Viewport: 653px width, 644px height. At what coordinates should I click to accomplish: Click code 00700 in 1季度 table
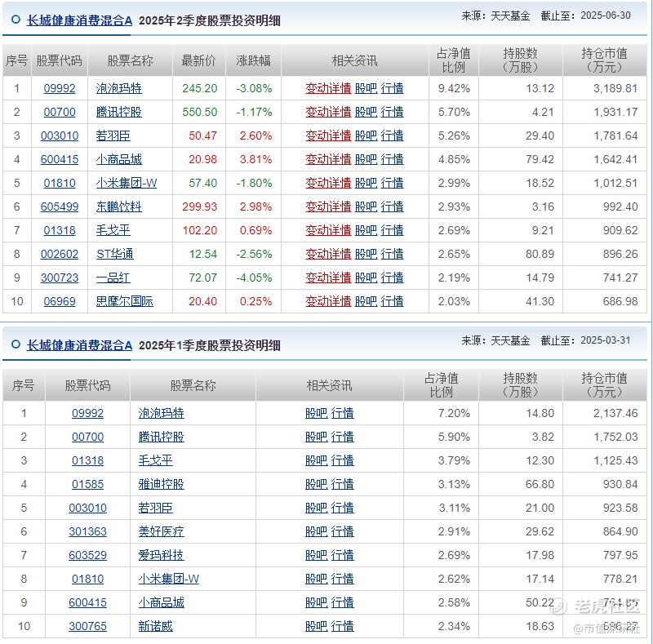87,437
